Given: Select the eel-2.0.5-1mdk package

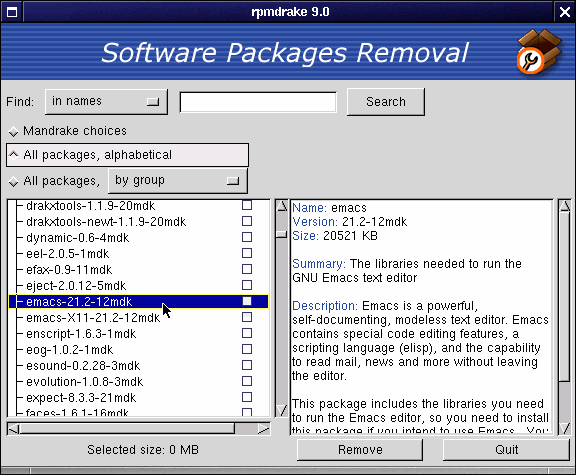Looking at the screenshot, I should 68,254.
